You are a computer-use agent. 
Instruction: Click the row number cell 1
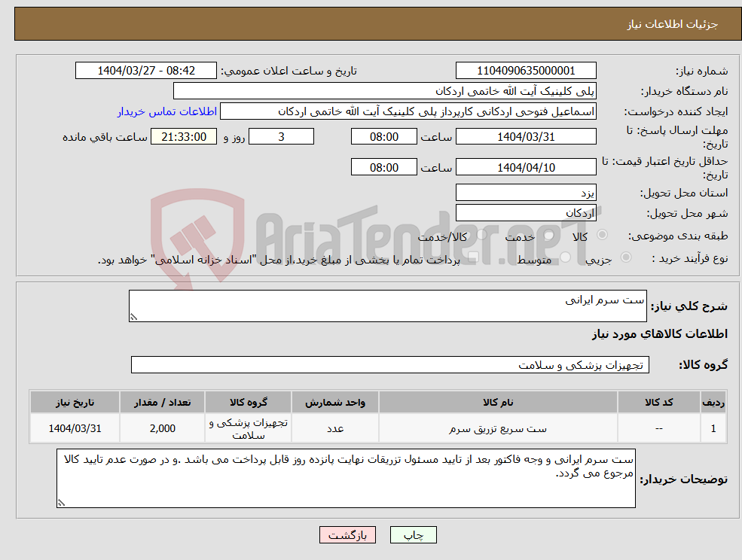coord(713,428)
